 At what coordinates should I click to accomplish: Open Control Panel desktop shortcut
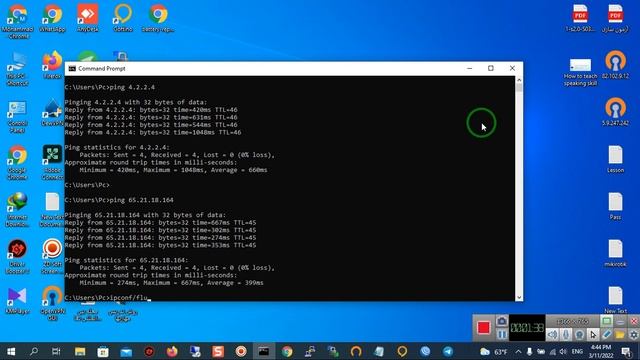coord(18,117)
